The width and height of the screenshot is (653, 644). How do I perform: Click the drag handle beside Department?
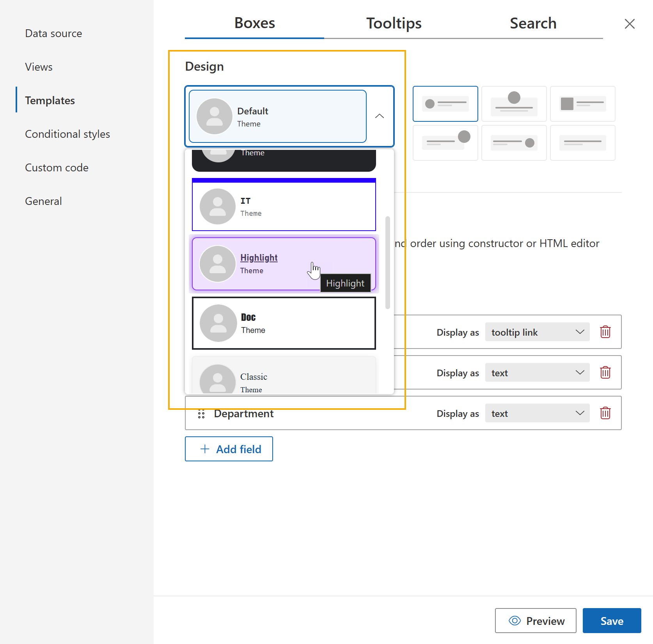201,414
